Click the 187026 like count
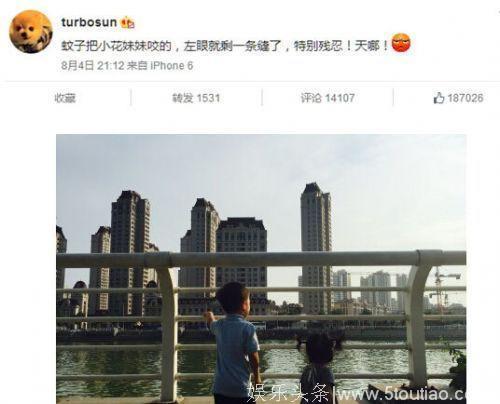Screen dimensions: 500x404 tap(465, 98)
